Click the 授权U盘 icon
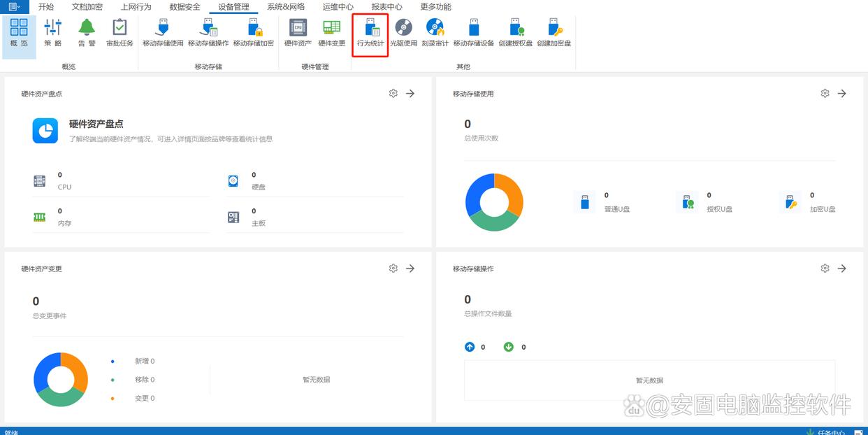Screen dimensions: 868x435 tap(688, 203)
